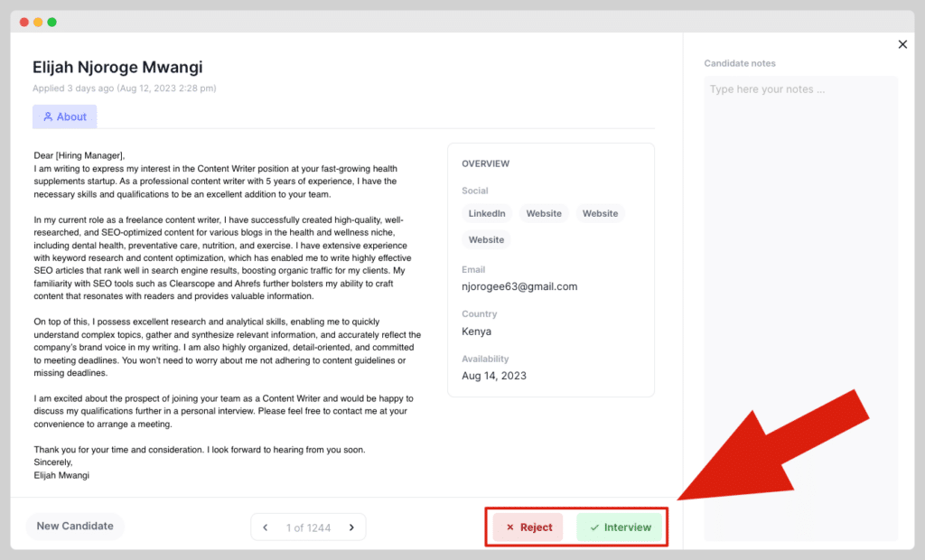Image resolution: width=925 pixels, height=560 pixels.
Task: Go to previous candidate arrow
Action: pos(266,527)
